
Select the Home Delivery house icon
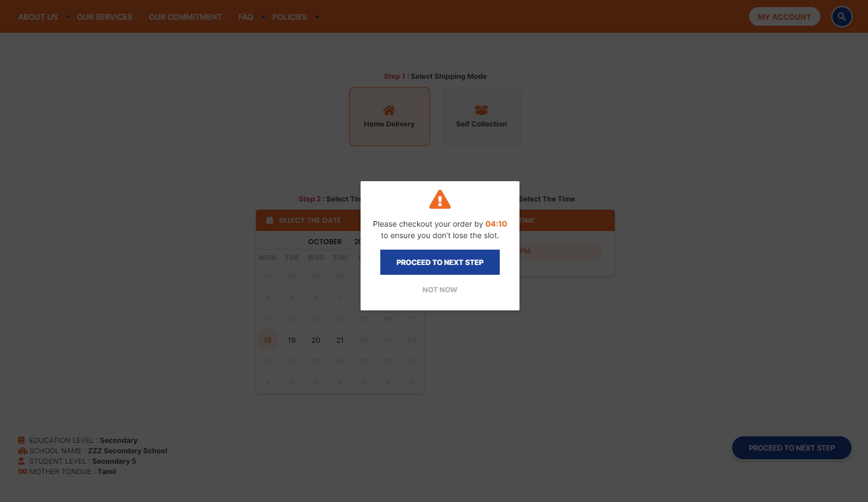(x=389, y=110)
